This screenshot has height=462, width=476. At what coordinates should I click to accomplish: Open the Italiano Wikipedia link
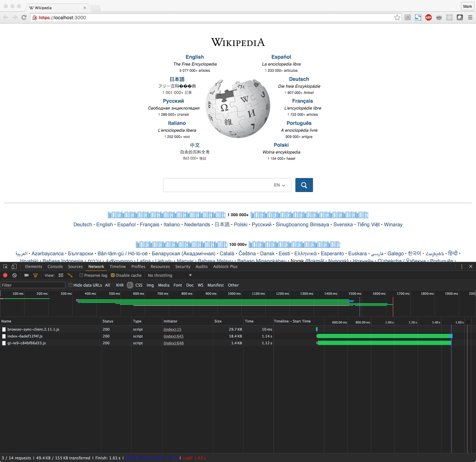coord(177,123)
